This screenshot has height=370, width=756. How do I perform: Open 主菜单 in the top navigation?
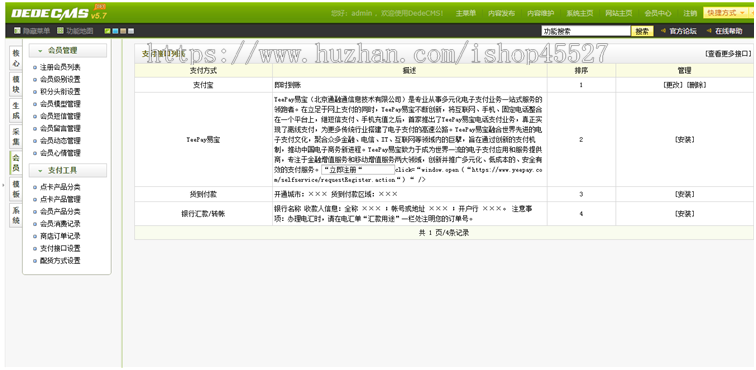pos(465,14)
